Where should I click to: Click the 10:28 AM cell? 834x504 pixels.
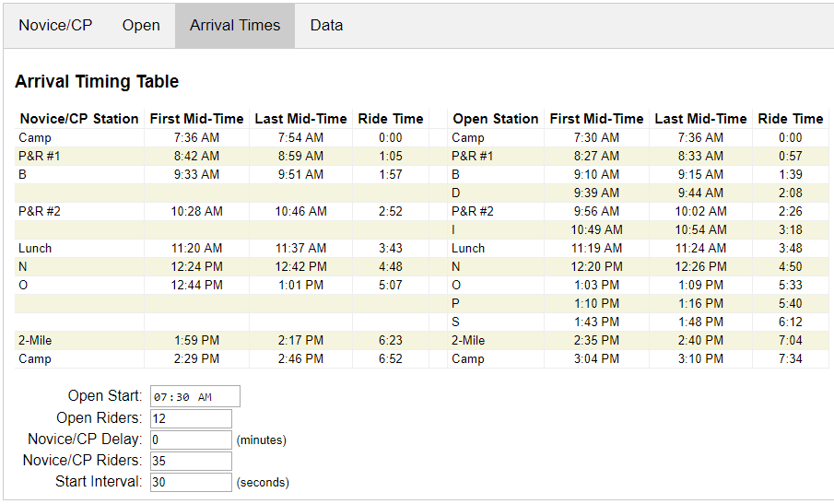tap(197, 212)
